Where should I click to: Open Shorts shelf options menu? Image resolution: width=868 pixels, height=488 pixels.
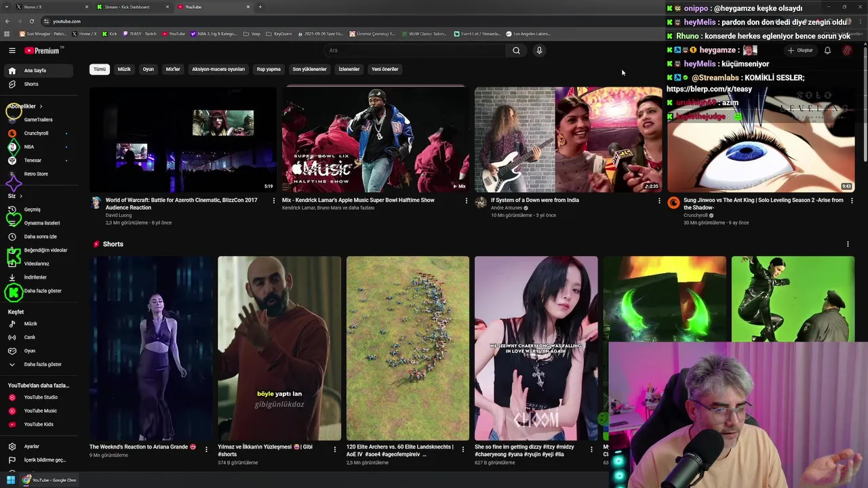848,244
